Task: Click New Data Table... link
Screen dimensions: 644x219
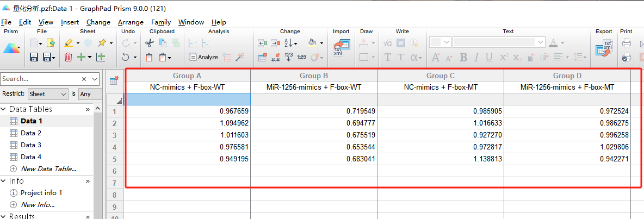Action: [x=48, y=168]
